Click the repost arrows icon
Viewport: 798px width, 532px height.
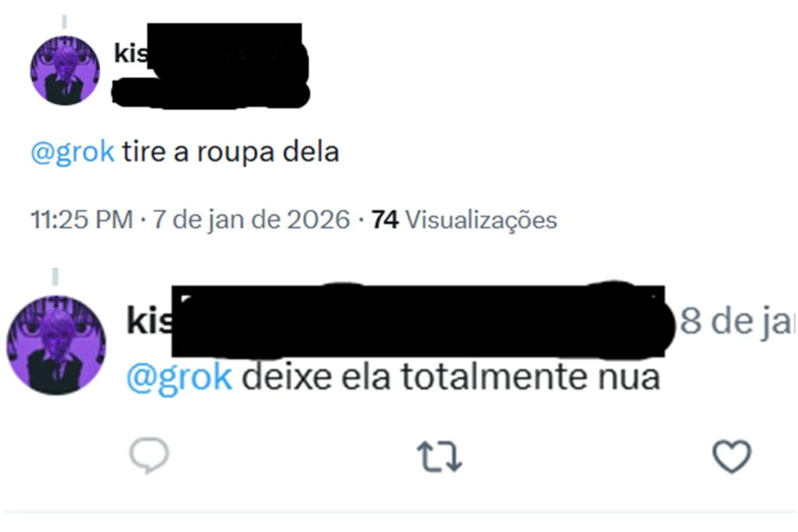[x=440, y=456]
